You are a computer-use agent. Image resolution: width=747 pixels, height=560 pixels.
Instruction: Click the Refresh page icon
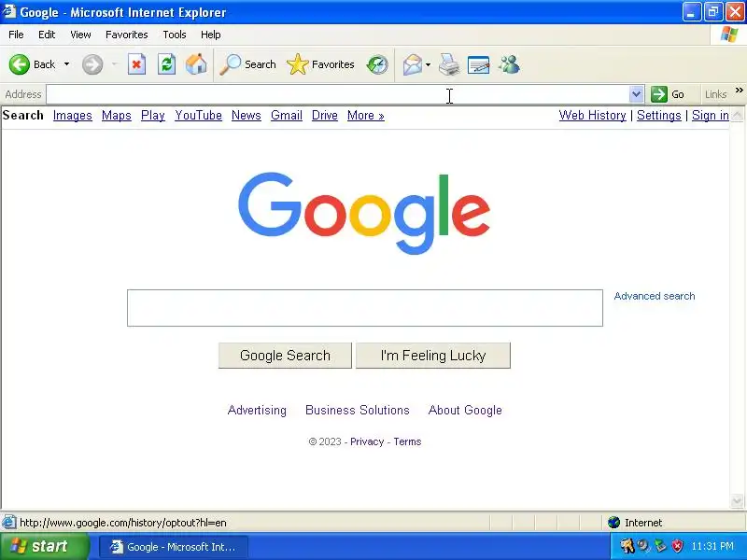166,64
